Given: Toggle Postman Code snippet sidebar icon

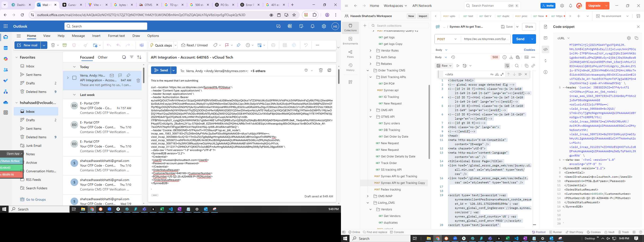Looking at the screenshot, I should pyautogui.click(x=546, y=49).
